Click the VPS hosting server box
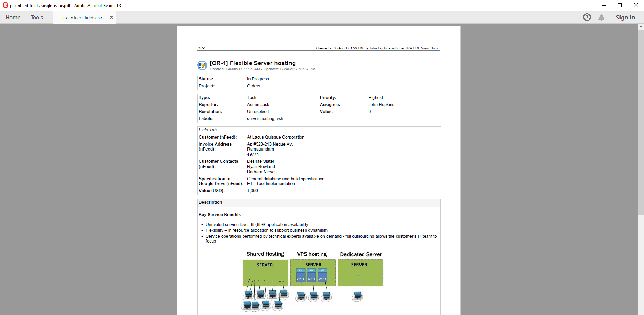 pos(313,273)
